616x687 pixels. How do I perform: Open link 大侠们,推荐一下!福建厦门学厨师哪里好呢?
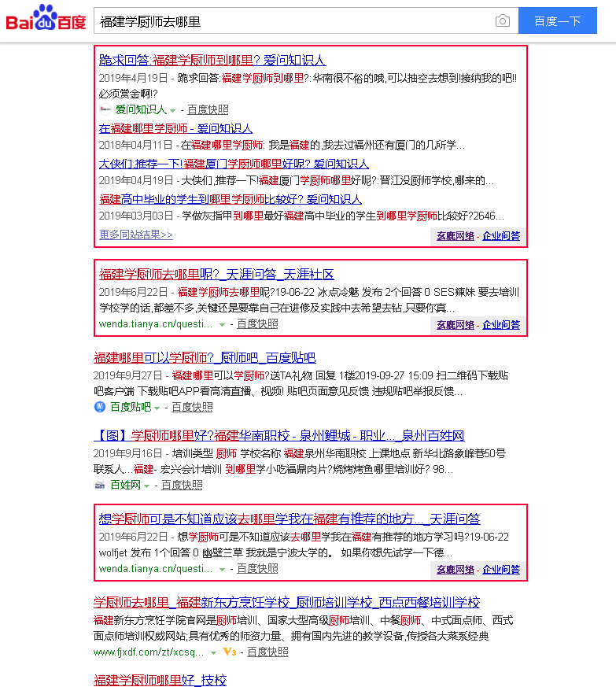pos(234,164)
